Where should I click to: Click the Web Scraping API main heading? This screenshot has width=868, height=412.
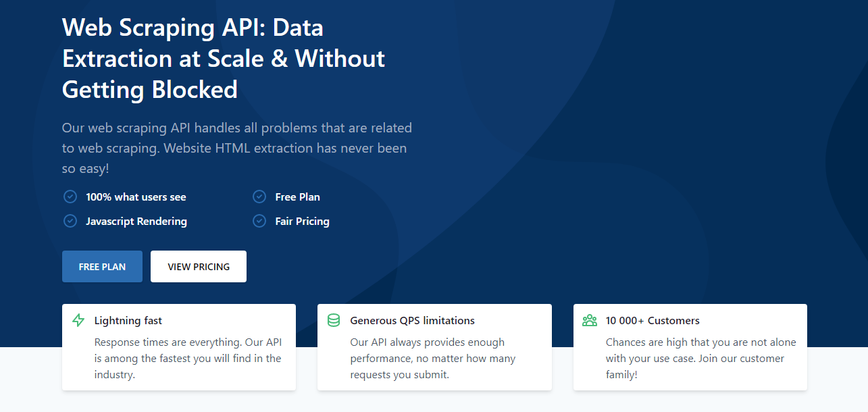coord(223,59)
